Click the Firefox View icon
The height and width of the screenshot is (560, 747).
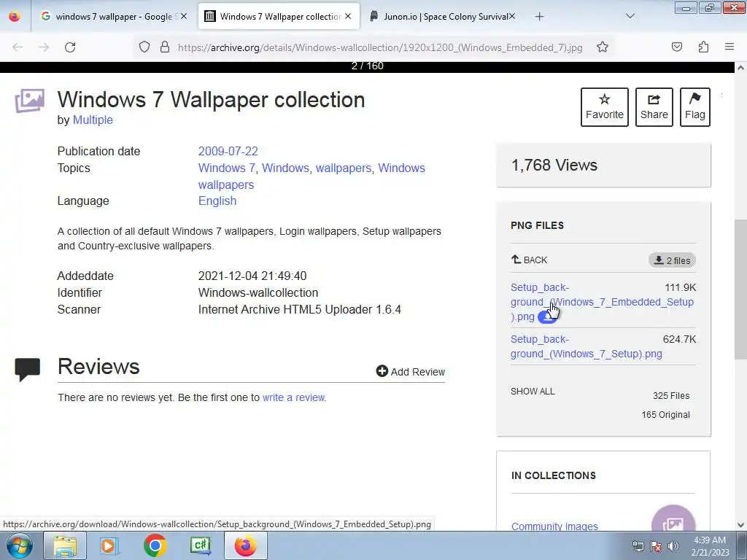[x=15, y=17]
